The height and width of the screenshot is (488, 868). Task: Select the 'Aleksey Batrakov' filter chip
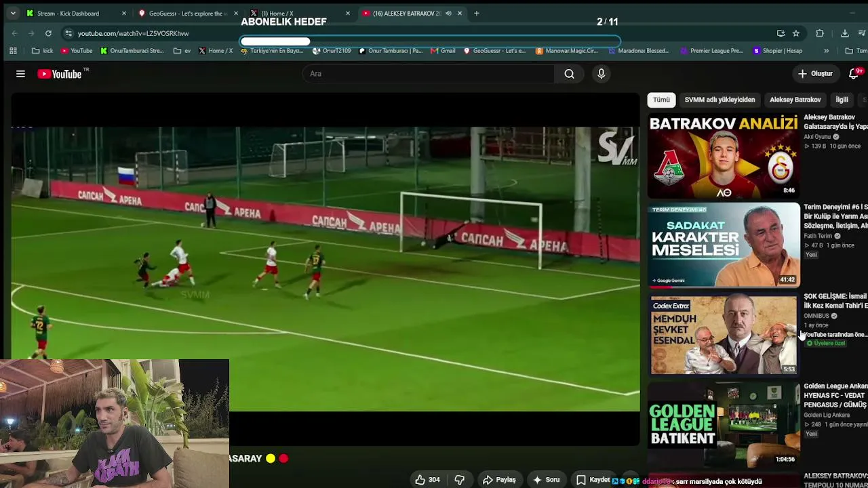point(795,100)
